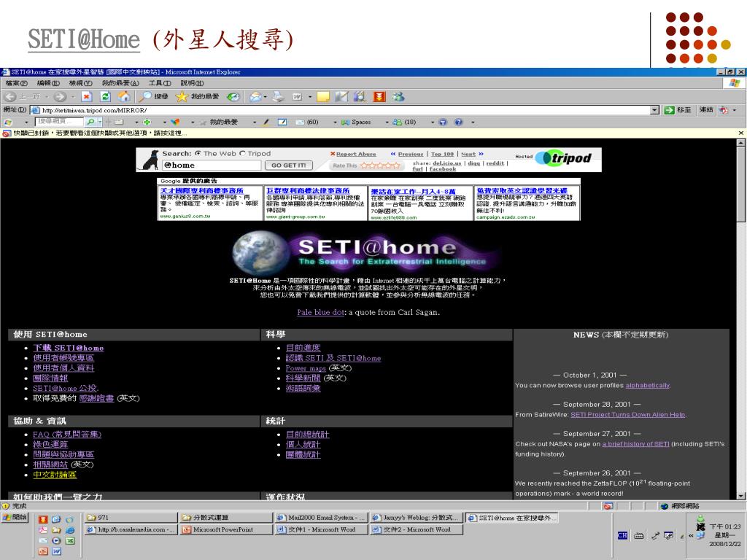Open the 971 folder taskbar button
Viewport: 747px width, 560px height.
tap(131, 518)
